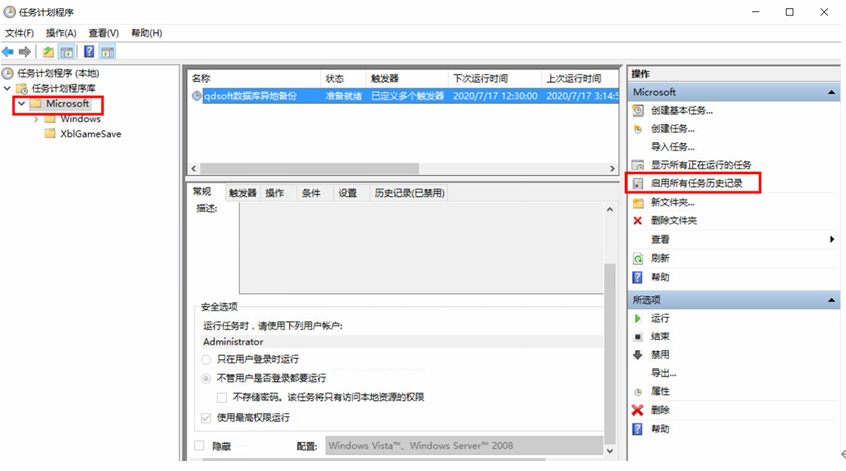The width and height of the screenshot is (846, 471).
Task: Open the 查看(V) menu
Action: coord(104,33)
